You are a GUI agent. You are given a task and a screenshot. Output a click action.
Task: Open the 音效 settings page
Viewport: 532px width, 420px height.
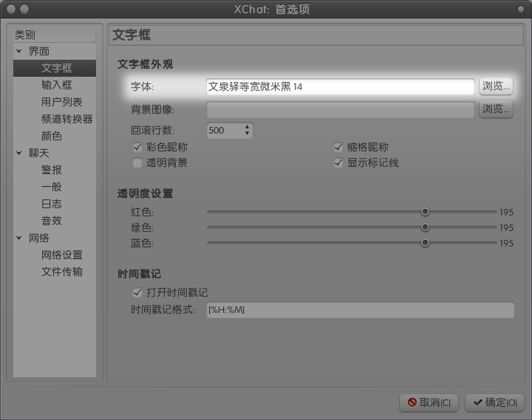pos(51,221)
